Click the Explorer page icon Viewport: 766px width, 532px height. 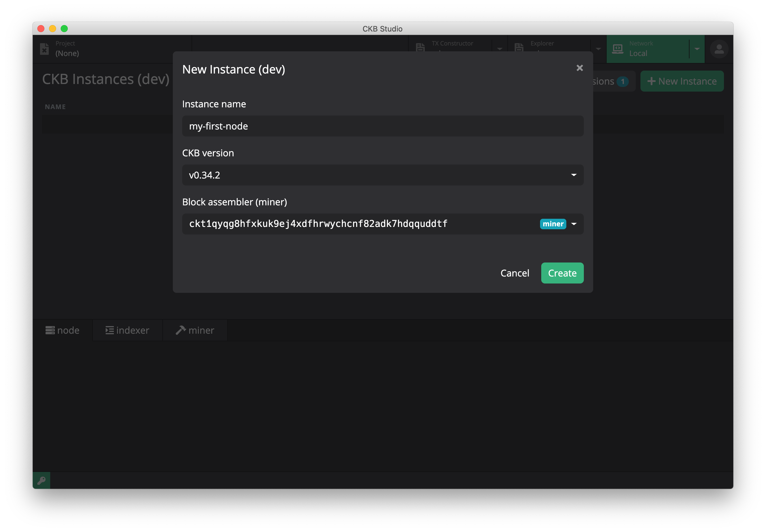coord(519,47)
